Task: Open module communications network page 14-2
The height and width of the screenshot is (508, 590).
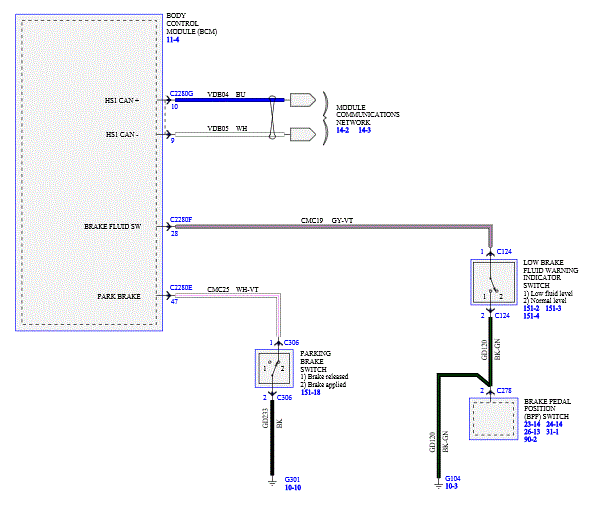Action: click(x=342, y=130)
